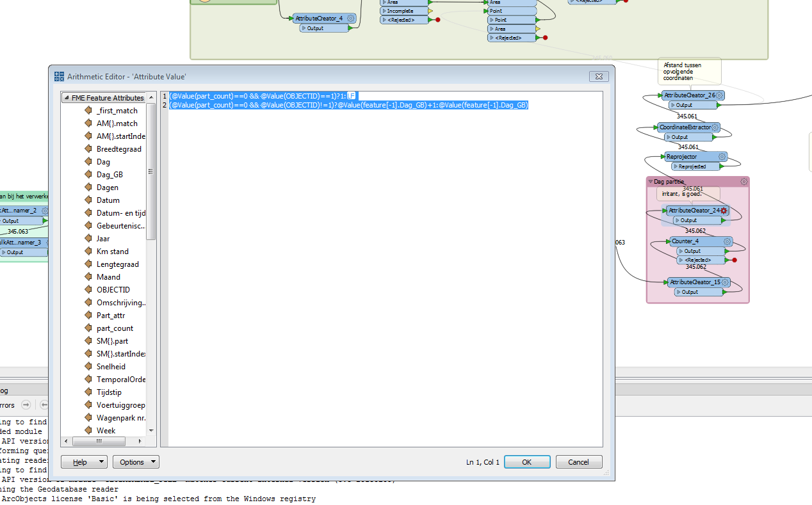Click the arrow icon beside Snelheid
This screenshot has width=812, height=505.
click(x=88, y=367)
